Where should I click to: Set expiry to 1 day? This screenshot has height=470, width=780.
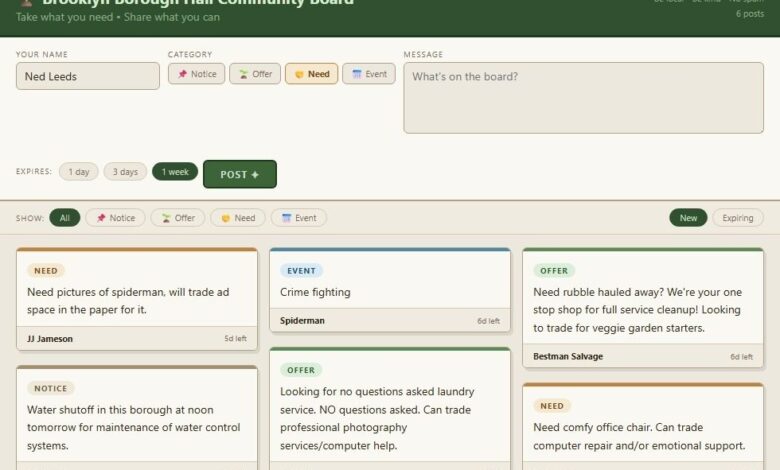(79, 172)
